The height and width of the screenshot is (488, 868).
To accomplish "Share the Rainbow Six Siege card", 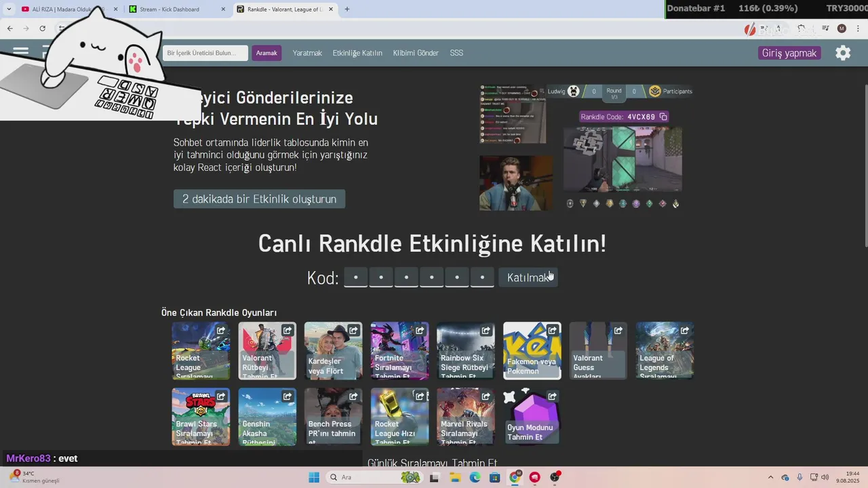I will 486,331.
